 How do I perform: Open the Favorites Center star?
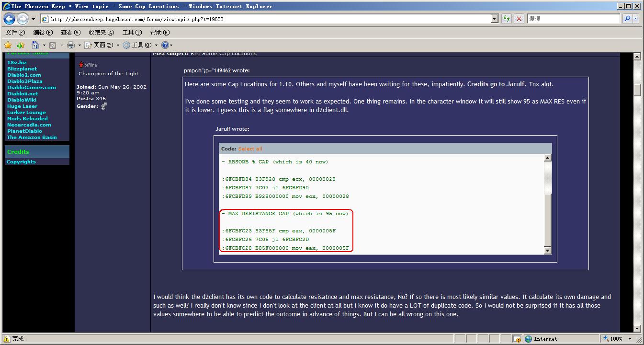pyautogui.click(x=8, y=45)
